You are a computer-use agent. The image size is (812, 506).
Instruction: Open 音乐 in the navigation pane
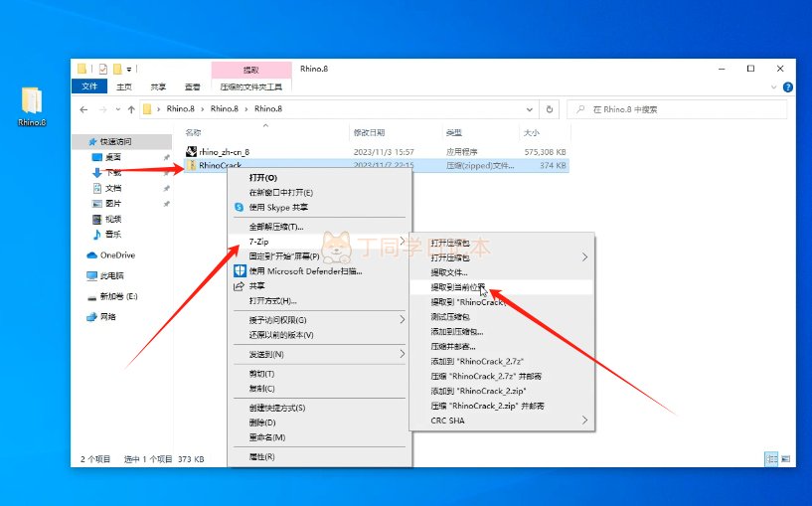coord(113,234)
